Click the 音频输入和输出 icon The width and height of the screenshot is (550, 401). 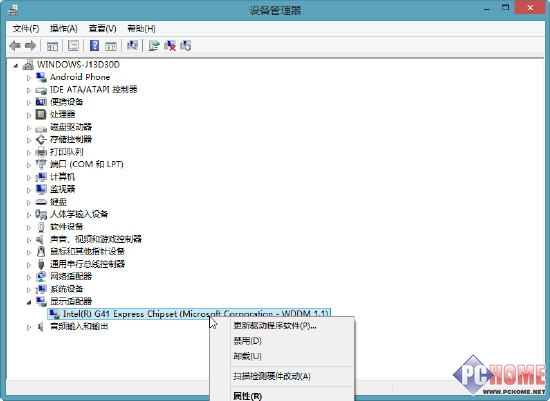(x=40, y=327)
